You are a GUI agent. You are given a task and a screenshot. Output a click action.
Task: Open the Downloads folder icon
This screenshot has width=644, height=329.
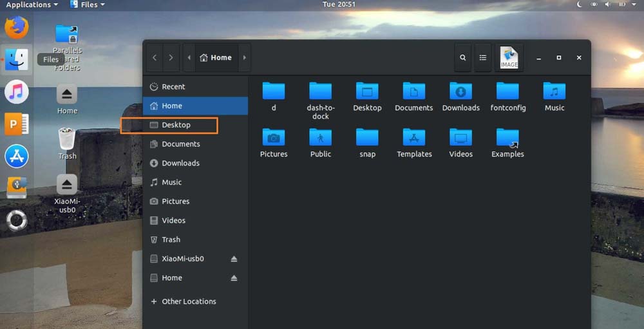(x=460, y=91)
